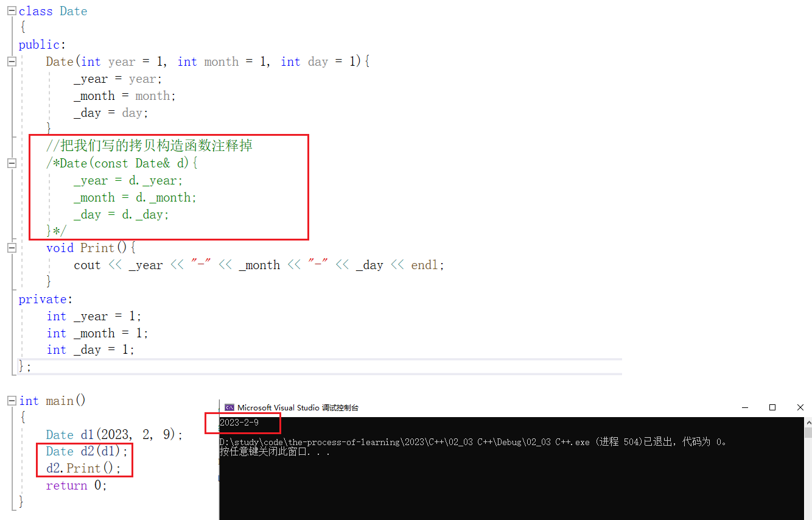Screen dimensions: 812x520
Task: Click the "d2.Print();" line
Action: 83,468
